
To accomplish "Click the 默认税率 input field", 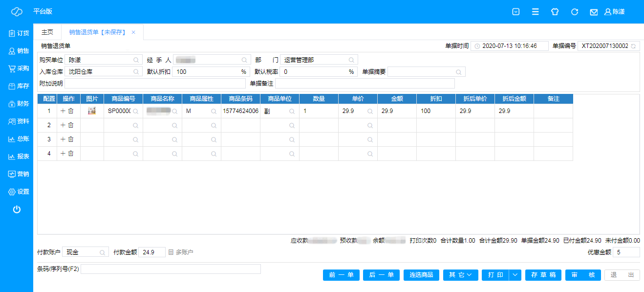I will click(319, 71).
